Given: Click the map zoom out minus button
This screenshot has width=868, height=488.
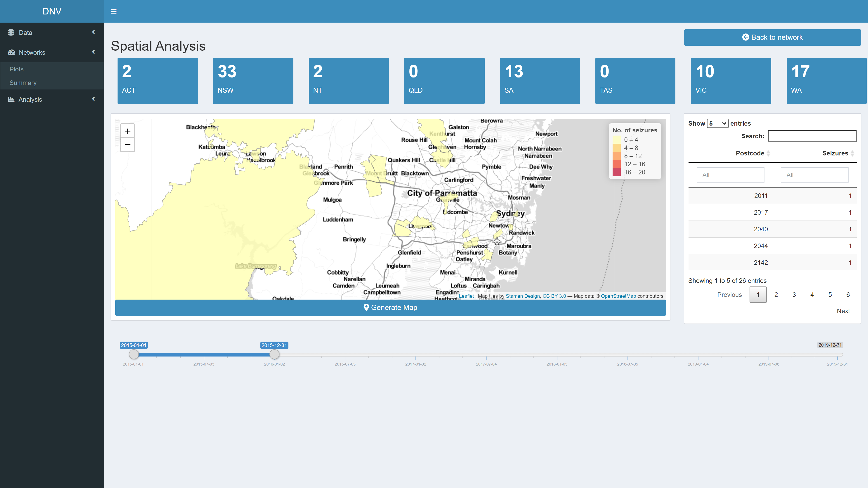Looking at the screenshot, I should 127,145.
